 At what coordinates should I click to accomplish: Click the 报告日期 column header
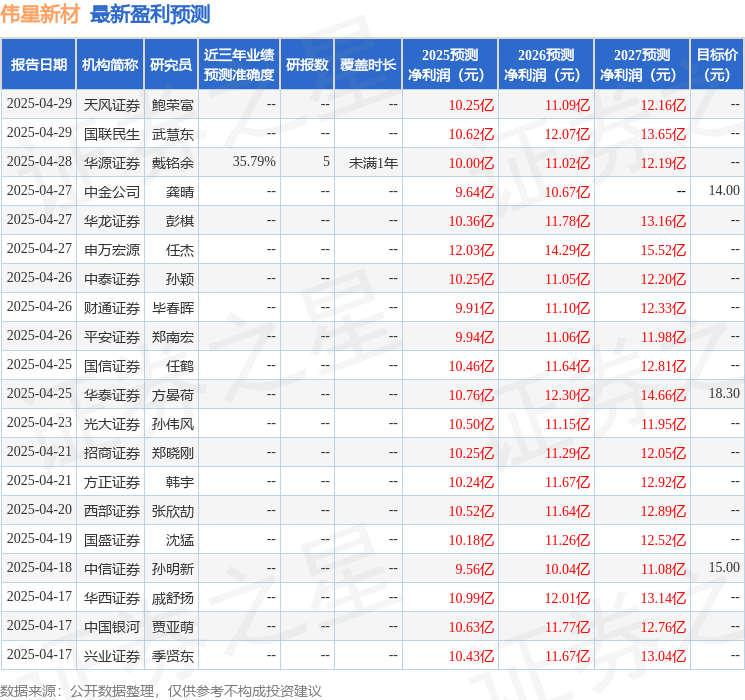(38, 65)
